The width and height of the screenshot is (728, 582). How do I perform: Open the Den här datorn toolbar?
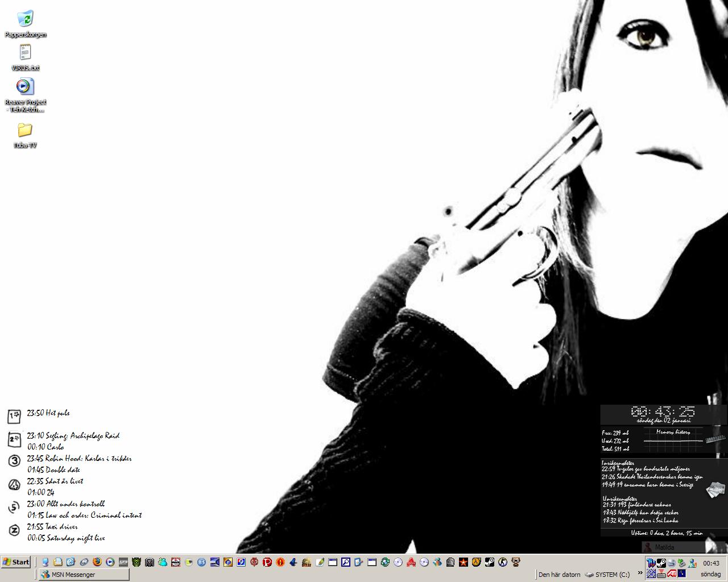(x=559, y=575)
